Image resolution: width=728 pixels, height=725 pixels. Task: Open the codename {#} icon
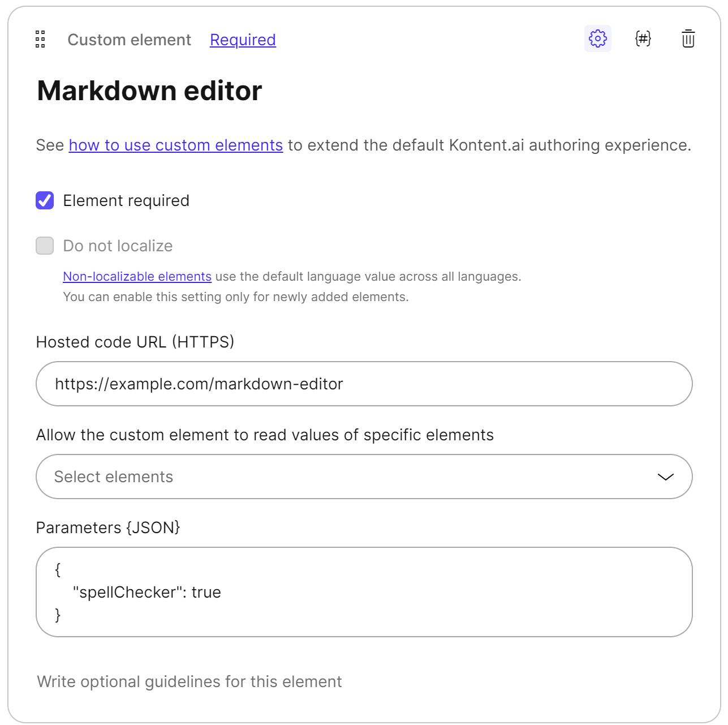click(643, 39)
